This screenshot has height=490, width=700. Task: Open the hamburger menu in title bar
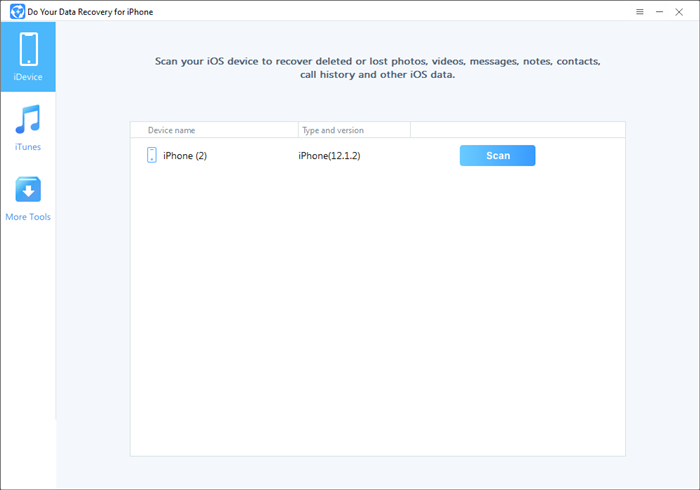640,11
